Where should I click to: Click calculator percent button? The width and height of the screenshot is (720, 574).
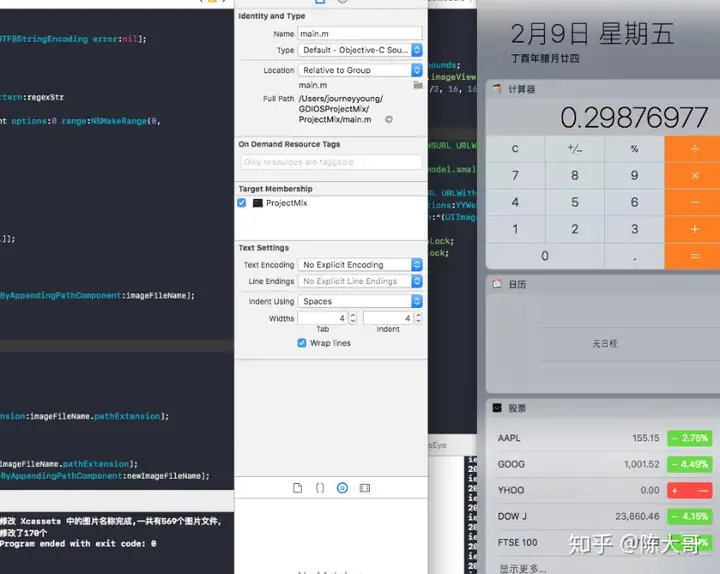(x=635, y=149)
